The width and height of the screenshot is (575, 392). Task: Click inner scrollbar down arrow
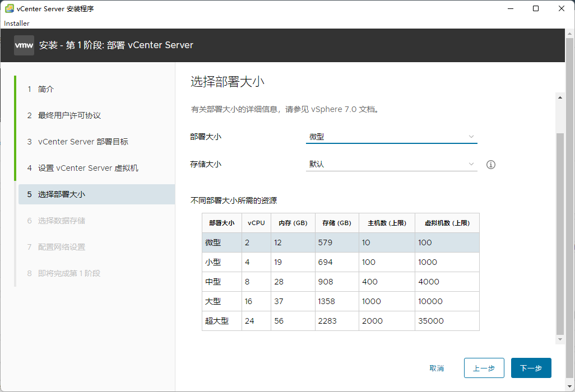(560, 339)
